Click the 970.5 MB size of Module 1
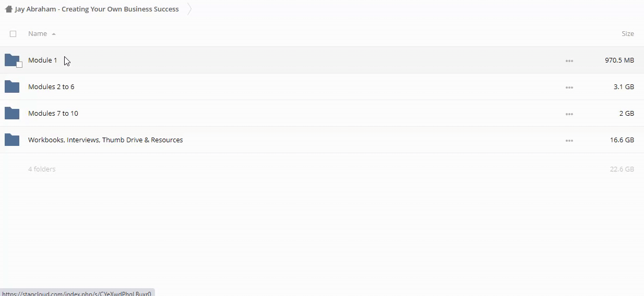 619,60
